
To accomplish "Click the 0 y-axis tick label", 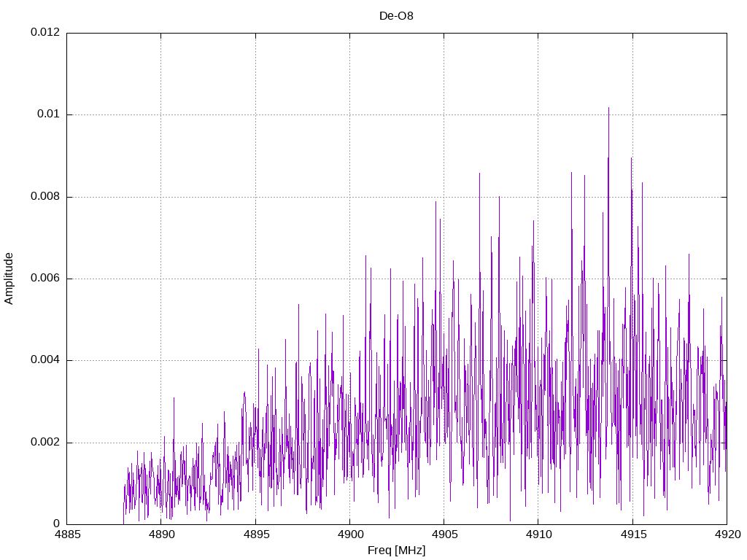I will point(57,524).
